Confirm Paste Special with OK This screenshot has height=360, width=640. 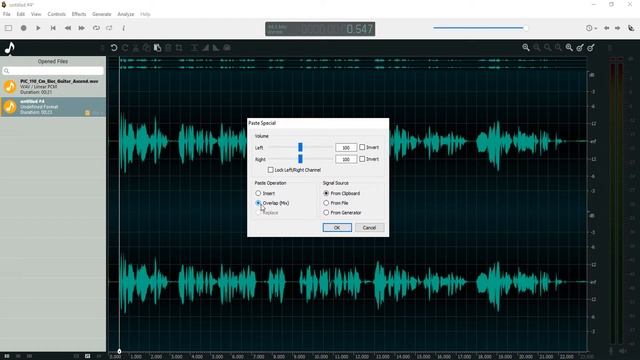pos(337,228)
